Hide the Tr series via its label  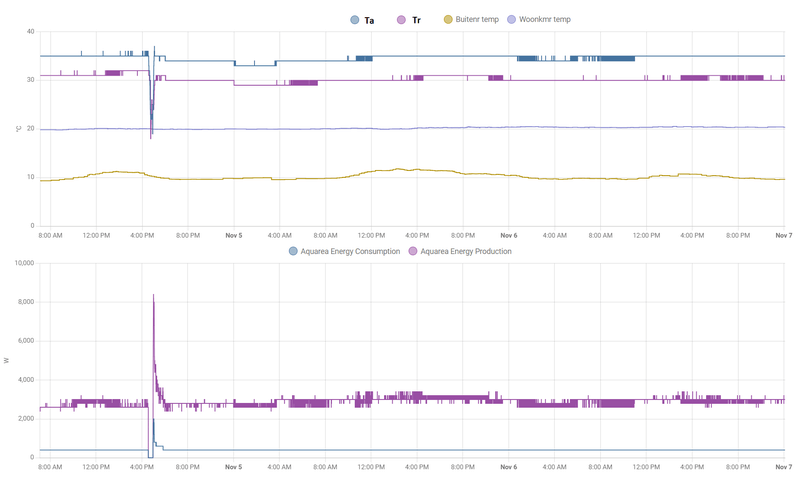pos(416,20)
